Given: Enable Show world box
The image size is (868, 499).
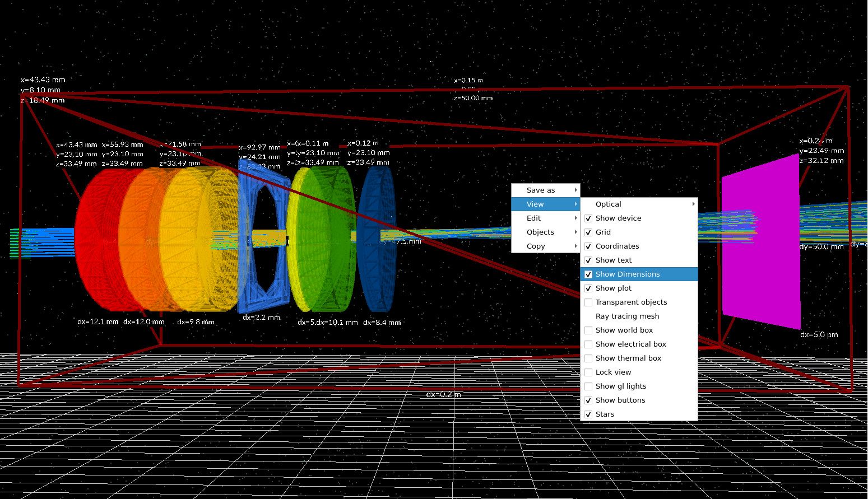Looking at the screenshot, I should click(623, 330).
